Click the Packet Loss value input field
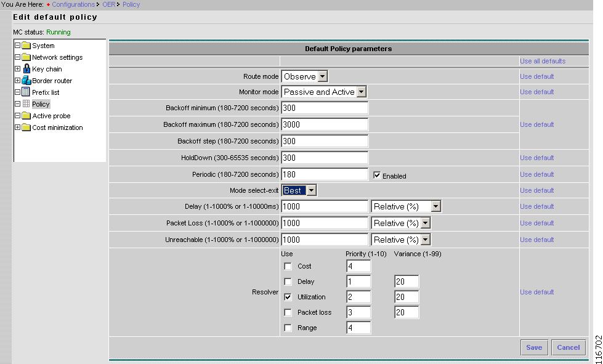This screenshot has width=603, height=364. [x=325, y=223]
